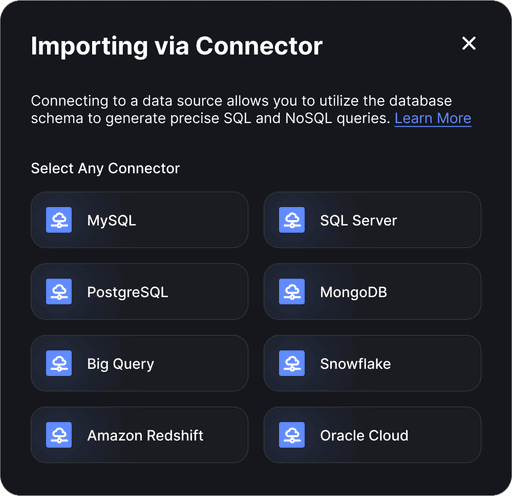Click the SQL Server connector icon
The image size is (512, 496).
292,220
